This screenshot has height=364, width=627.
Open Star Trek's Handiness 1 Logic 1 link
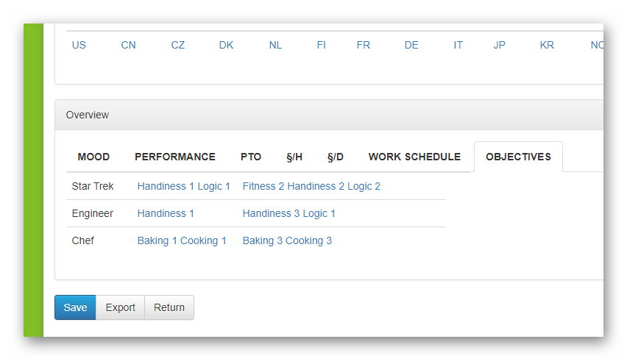183,186
